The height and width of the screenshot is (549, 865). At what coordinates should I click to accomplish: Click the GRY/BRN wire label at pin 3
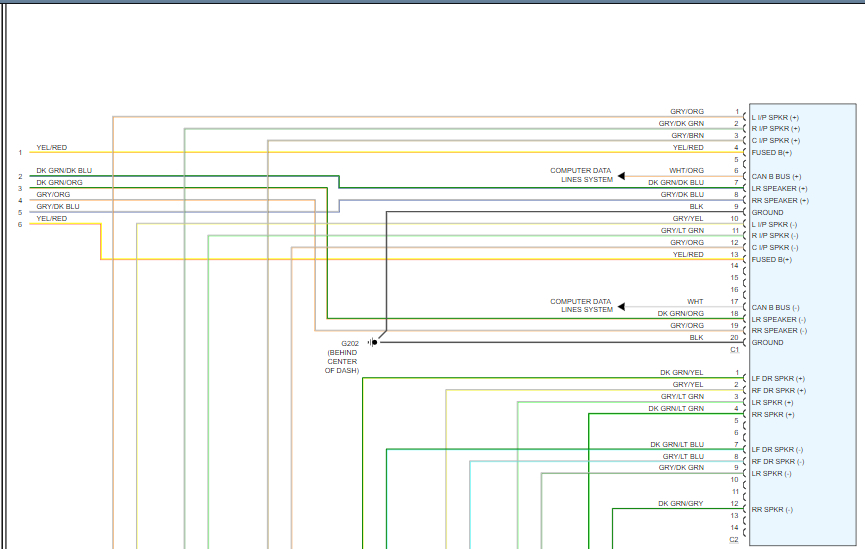(687, 135)
